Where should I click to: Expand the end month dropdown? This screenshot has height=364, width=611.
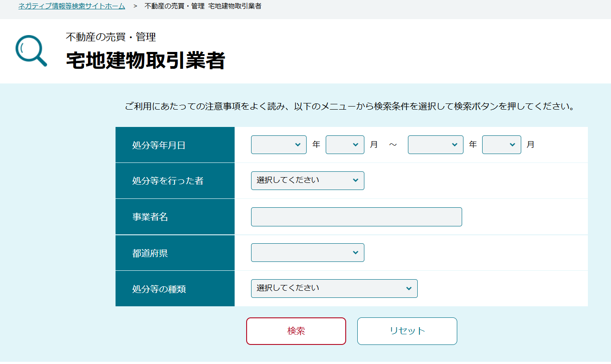(501, 145)
